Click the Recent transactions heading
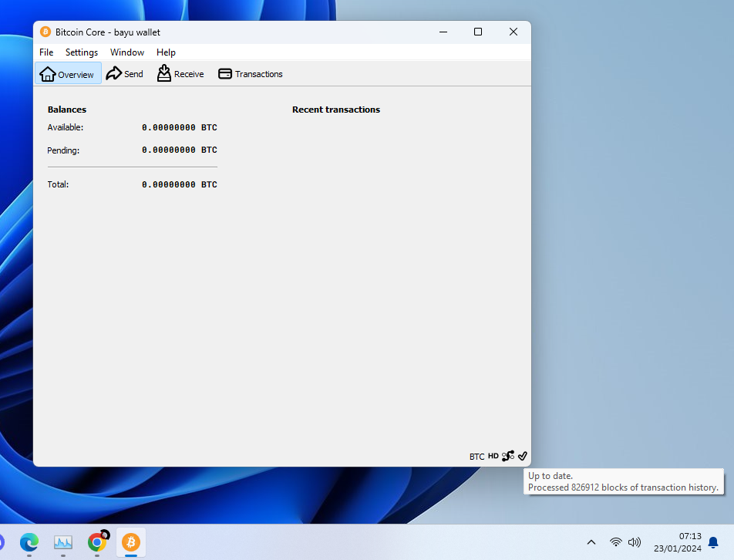This screenshot has height=560, width=734. coord(336,110)
